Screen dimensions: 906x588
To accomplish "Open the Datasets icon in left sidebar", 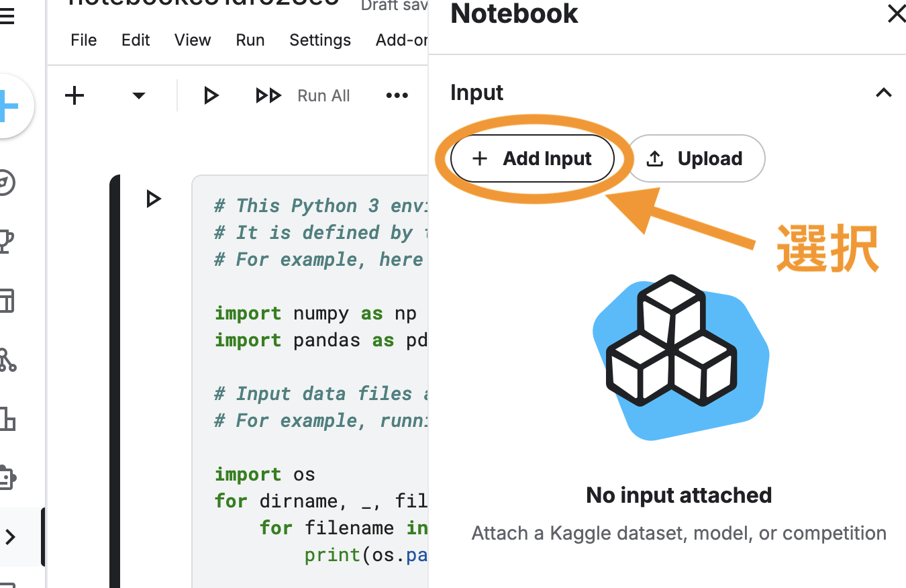I will (x=7, y=301).
